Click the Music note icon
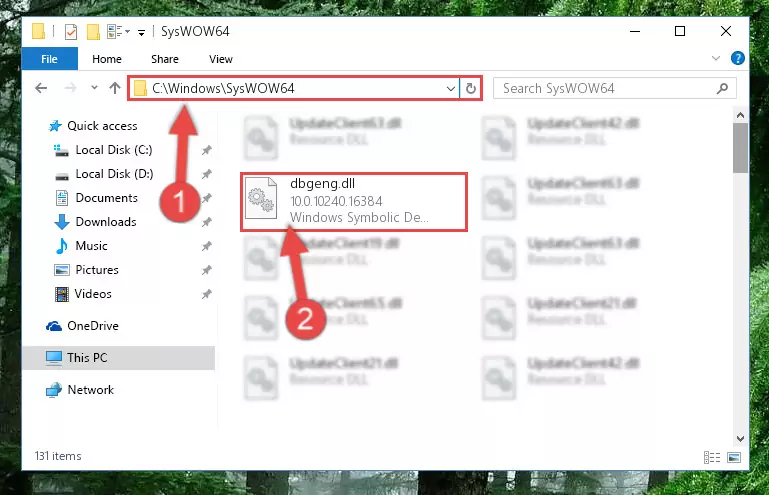 (61, 246)
